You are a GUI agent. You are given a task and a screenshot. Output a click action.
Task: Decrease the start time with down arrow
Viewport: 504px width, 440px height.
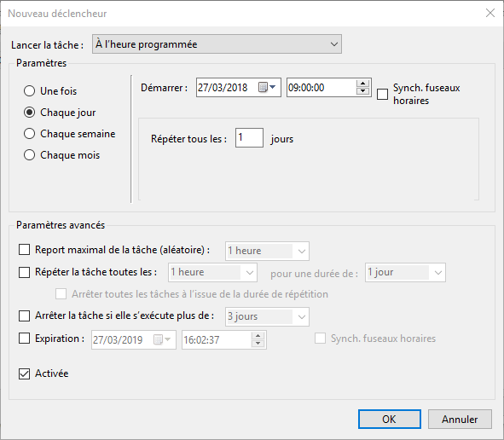pos(362,91)
